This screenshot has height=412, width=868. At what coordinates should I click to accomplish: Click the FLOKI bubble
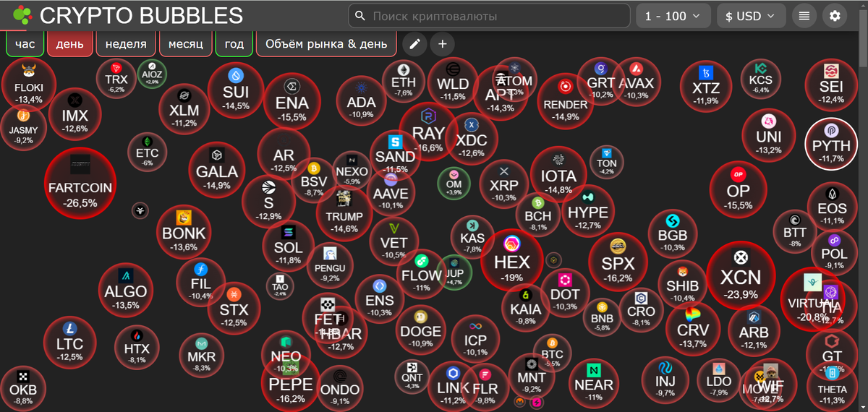(28, 84)
